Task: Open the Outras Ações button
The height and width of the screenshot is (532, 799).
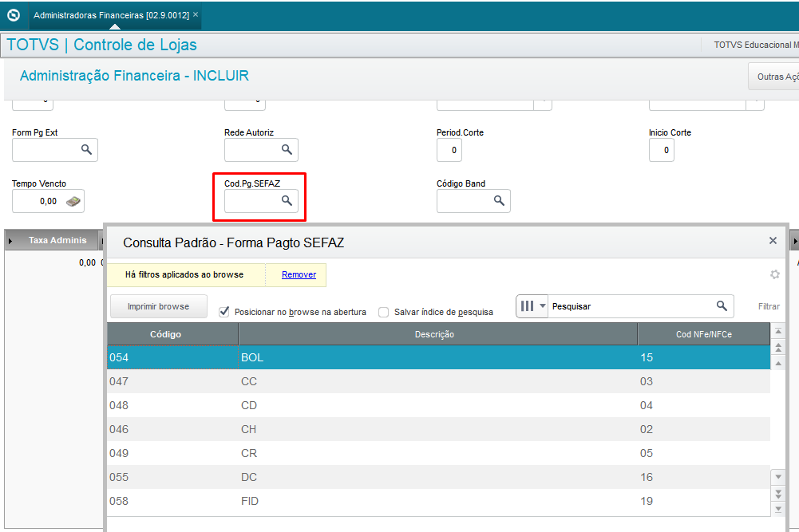Action: click(774, 77)
